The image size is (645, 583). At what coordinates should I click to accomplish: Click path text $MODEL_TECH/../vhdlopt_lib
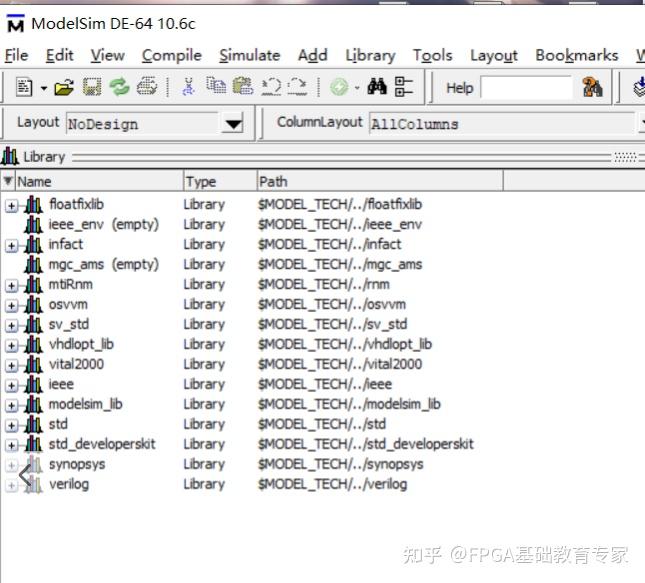click(x=345, y=344)
